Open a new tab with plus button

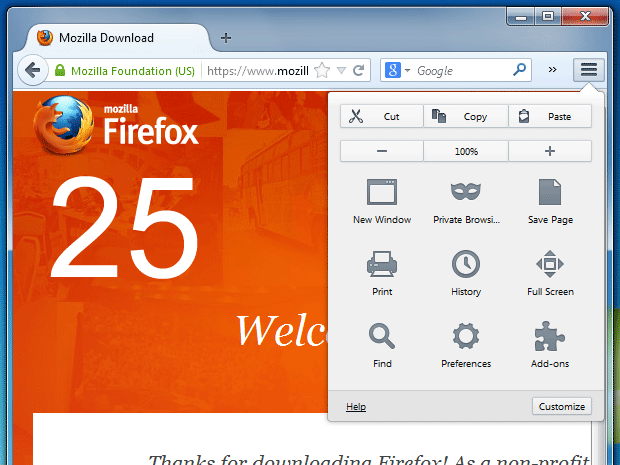pos(226,38)
